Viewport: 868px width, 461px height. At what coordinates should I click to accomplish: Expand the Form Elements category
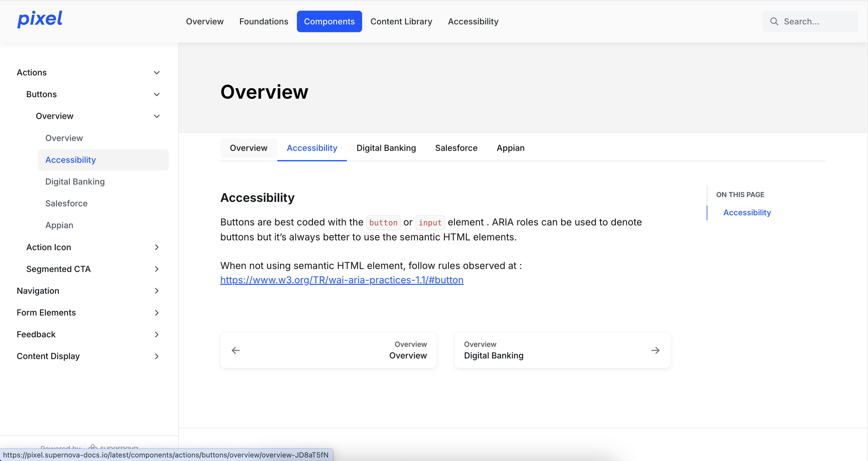tap(157, 313)
